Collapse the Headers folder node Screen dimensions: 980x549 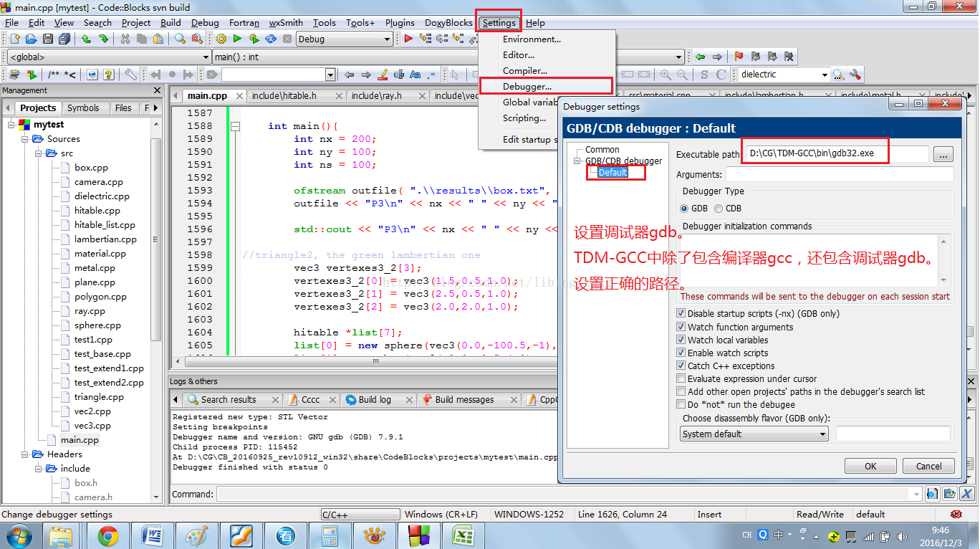(x=24, y=454)
